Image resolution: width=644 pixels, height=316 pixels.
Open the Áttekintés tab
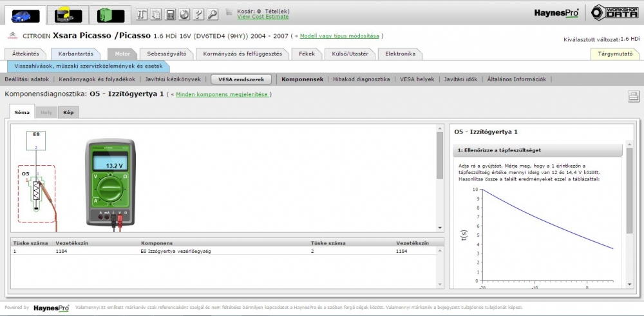pos(26,54)
